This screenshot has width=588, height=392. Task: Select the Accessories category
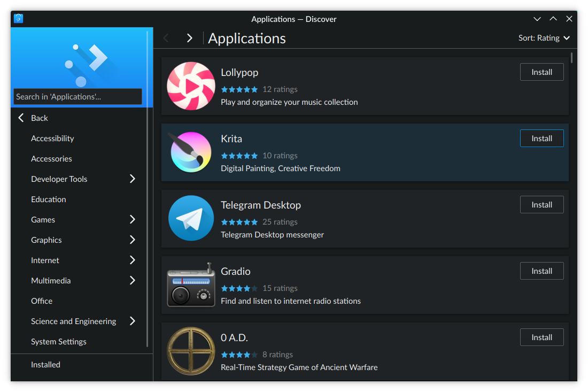coord(51,159)
